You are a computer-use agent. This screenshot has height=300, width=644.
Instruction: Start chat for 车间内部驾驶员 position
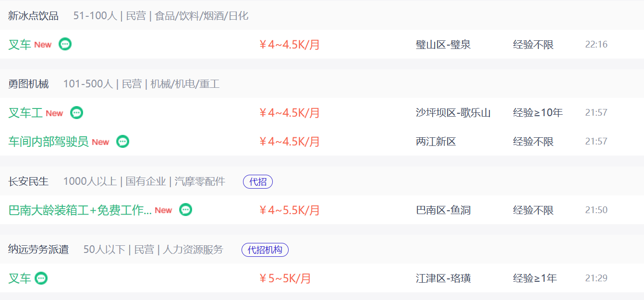(123, 142)
